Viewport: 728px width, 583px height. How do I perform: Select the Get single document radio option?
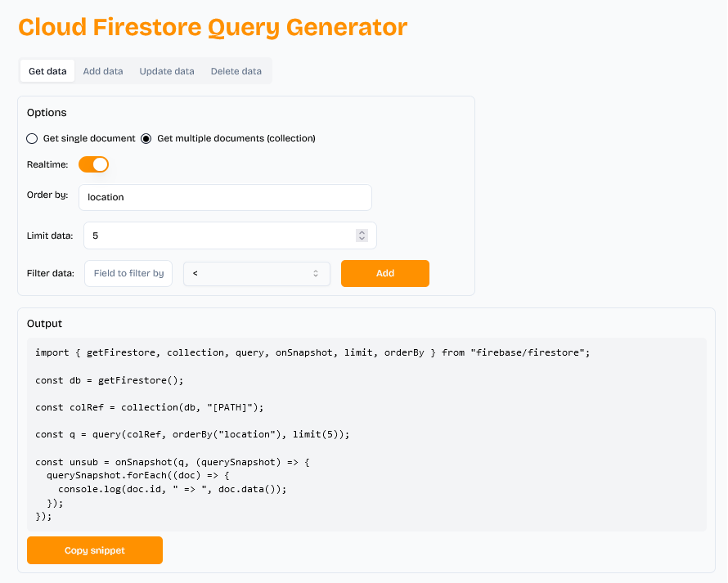point(32,138)
